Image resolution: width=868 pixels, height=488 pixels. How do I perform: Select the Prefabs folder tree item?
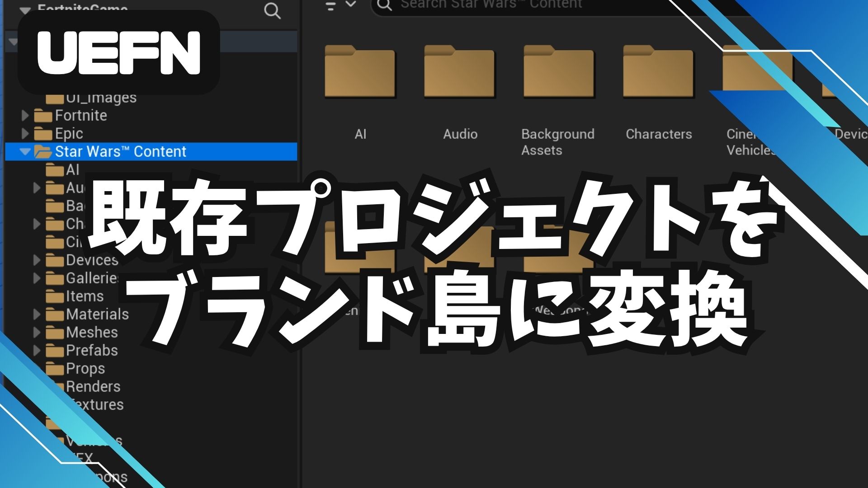pos(92,351)
